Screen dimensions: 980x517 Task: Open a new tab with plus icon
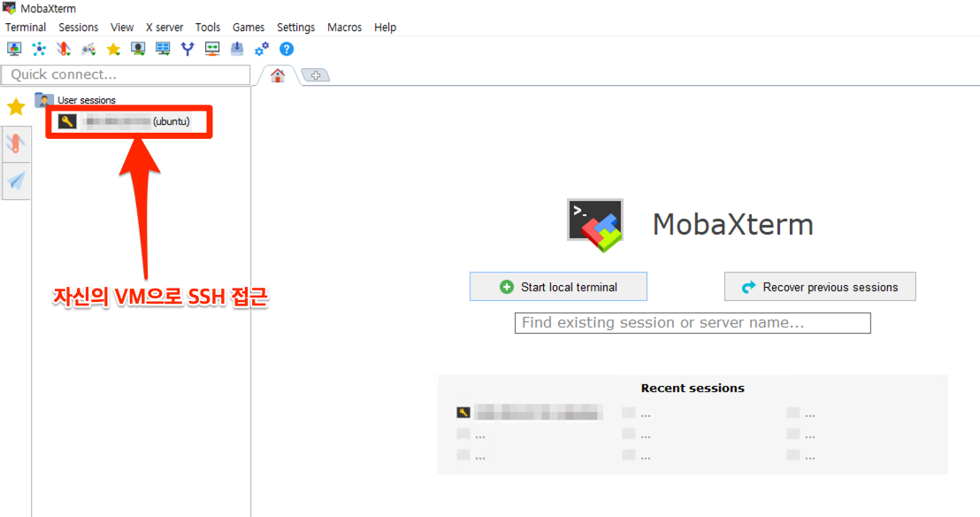(316, 76)
